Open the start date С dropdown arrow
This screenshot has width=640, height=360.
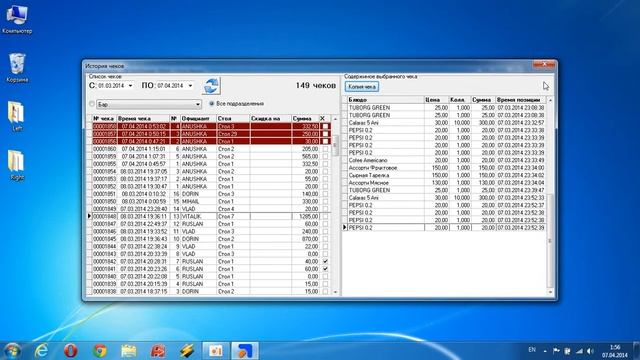(x=130, y=86)
